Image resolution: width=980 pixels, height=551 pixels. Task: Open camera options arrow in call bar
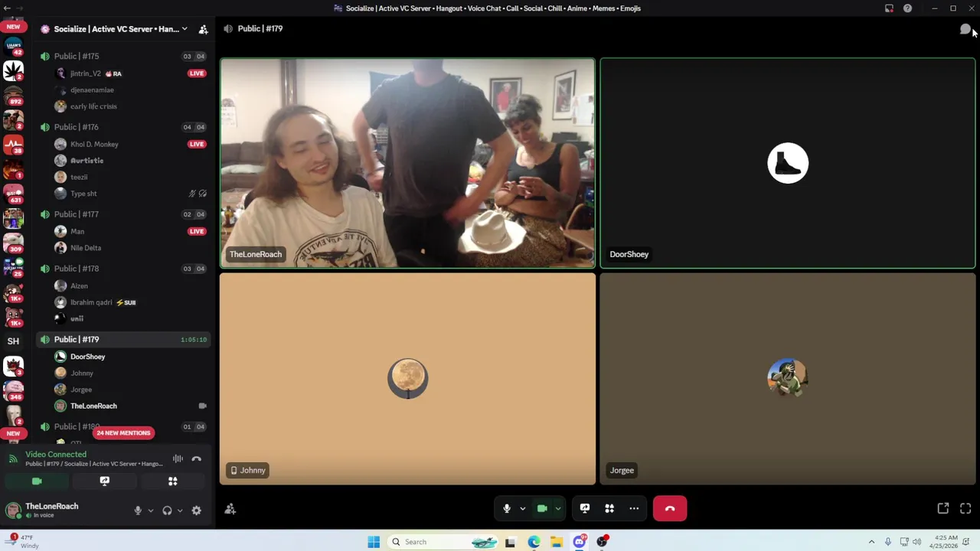tap(558, 508)
